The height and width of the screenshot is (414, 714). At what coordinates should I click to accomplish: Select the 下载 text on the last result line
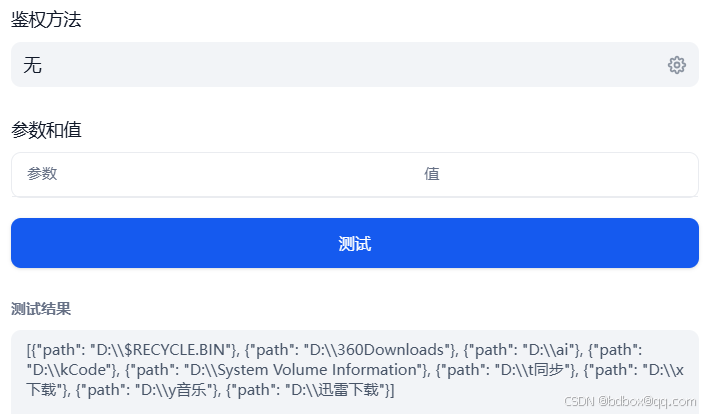click(x=41, y=390)
